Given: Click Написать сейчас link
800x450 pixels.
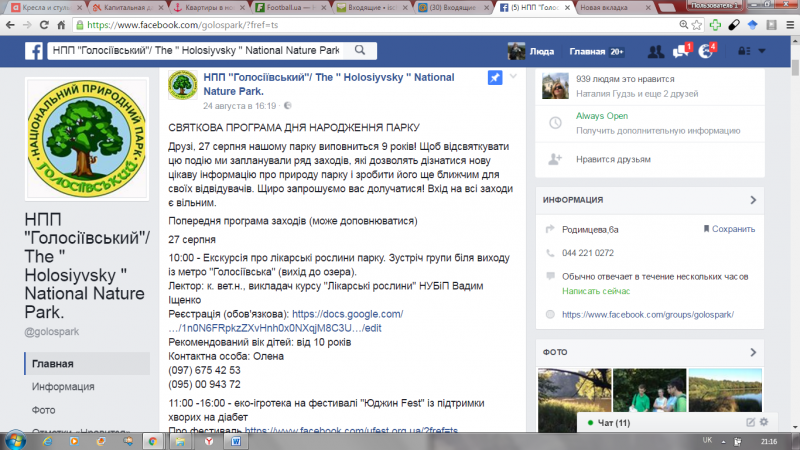Looking at the screenshot, I should 596,291.
